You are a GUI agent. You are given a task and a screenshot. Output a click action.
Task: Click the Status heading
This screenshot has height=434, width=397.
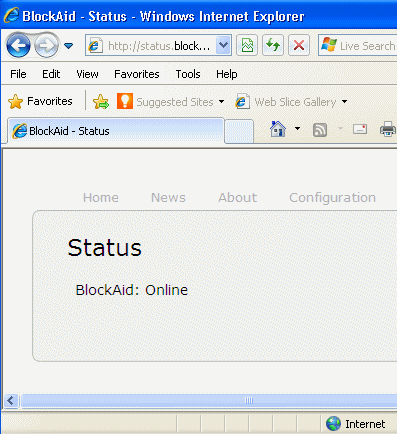(x=105, y=248)
